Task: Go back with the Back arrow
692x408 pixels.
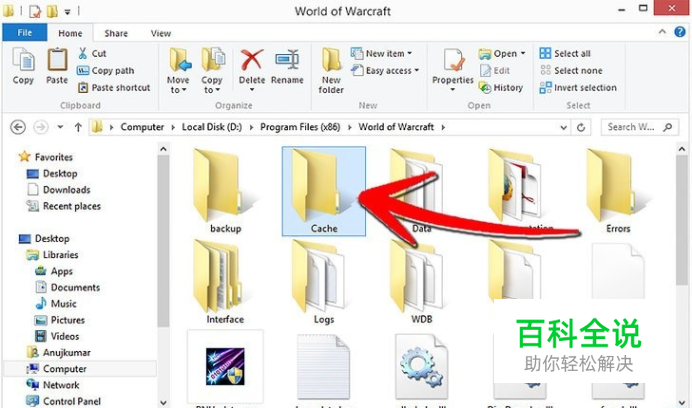Action: (x=18, y=127)
